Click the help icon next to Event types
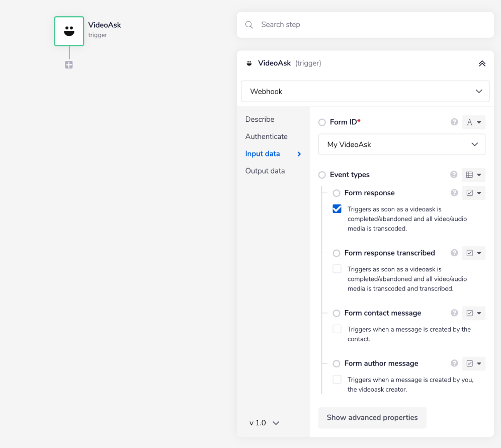501x448 pixels. click(x=454, y=175)
